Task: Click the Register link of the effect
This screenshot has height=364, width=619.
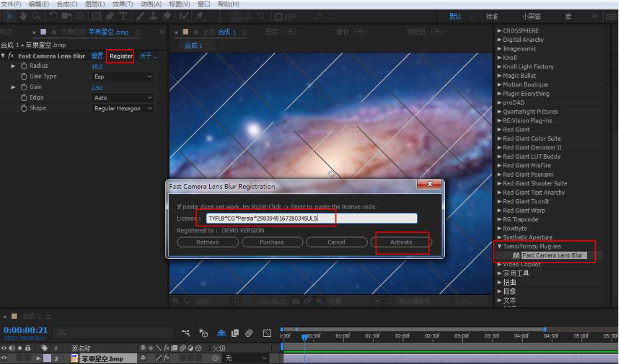Action: pos(121,56)
